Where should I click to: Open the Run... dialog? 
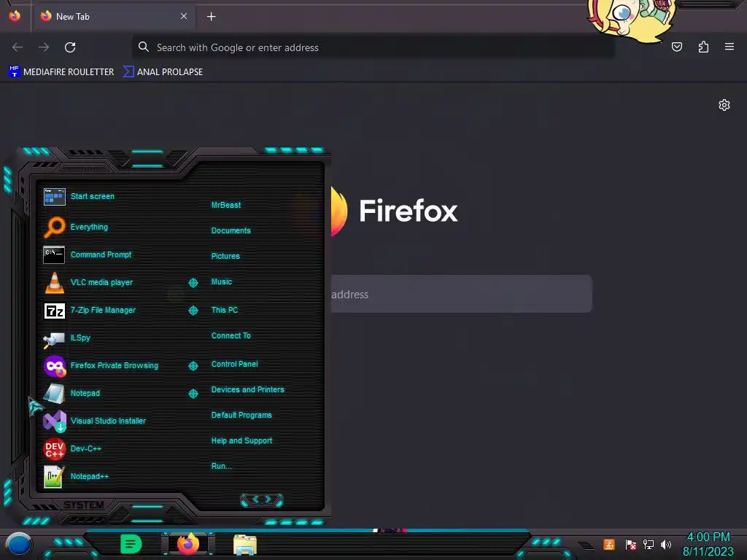pos(222,466)
